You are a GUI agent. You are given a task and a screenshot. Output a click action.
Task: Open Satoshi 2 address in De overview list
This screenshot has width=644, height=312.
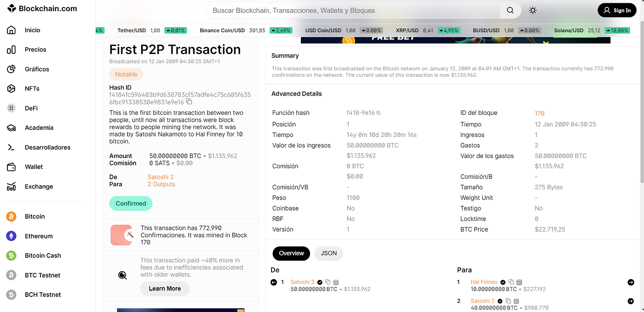coord(302,282)
